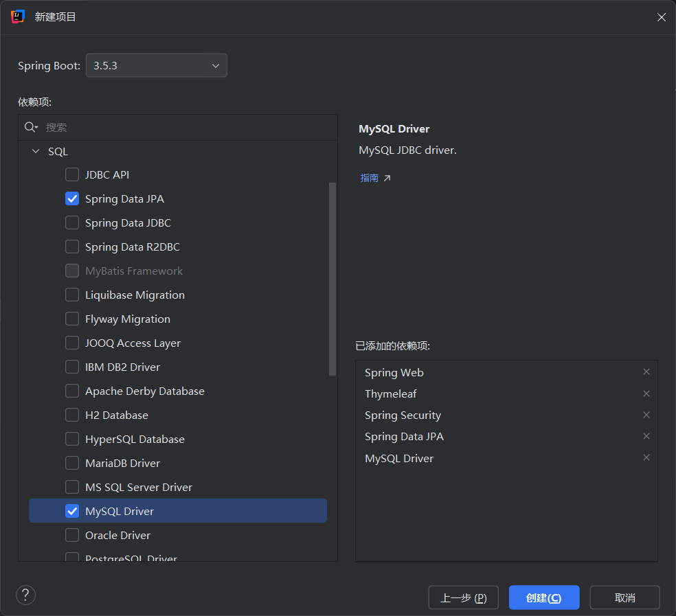Select Thymeleaf in added dependencies list
The width and height of the screenshot is (676, 616).
[391, 394]
